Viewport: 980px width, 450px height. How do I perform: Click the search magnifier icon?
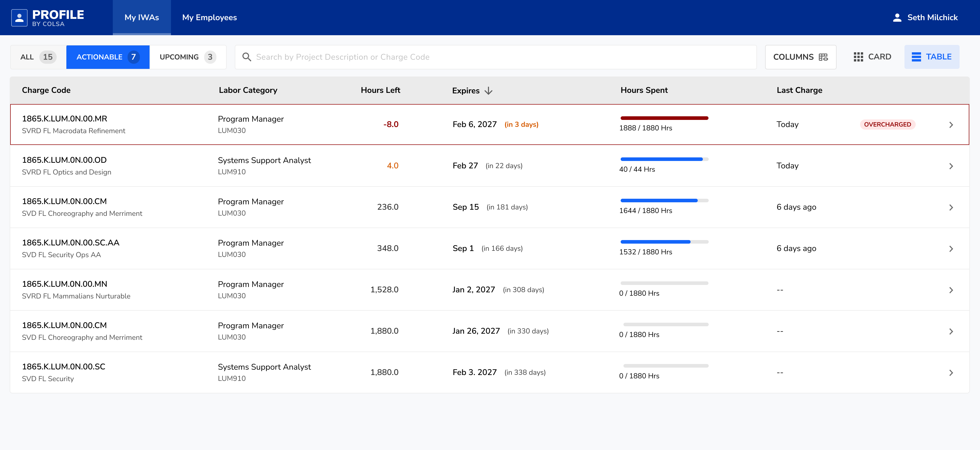point(247,57)
